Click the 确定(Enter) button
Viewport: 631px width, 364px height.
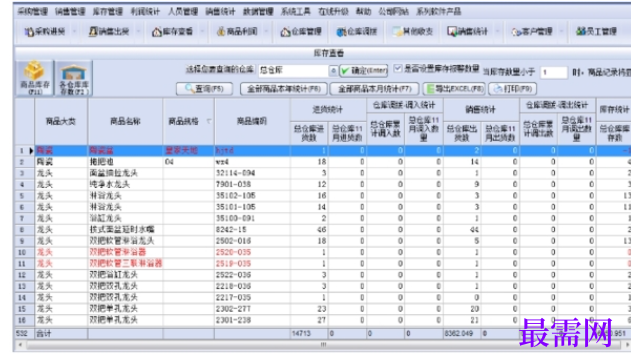364,71
